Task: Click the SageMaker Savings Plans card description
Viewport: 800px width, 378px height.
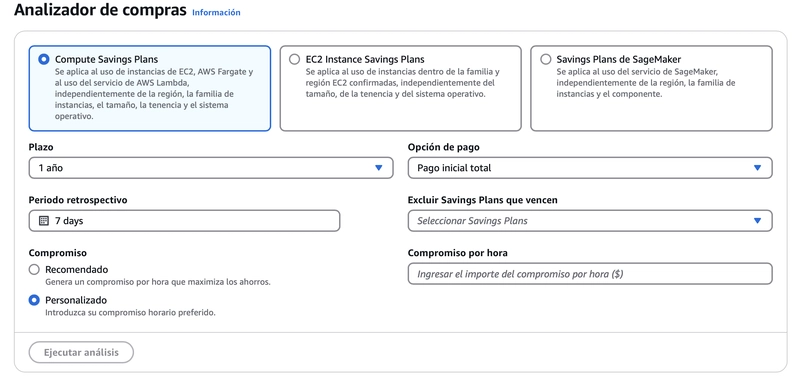Action: click(x=646, y=83)
